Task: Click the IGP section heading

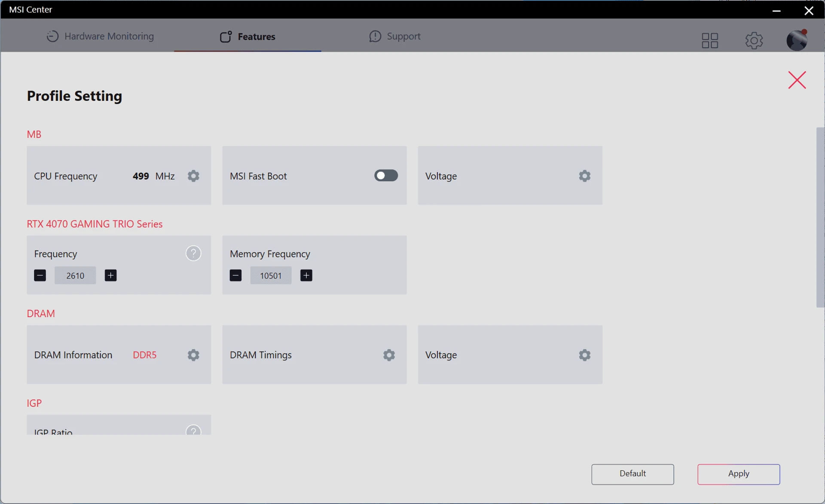Action: pos(34,403)
